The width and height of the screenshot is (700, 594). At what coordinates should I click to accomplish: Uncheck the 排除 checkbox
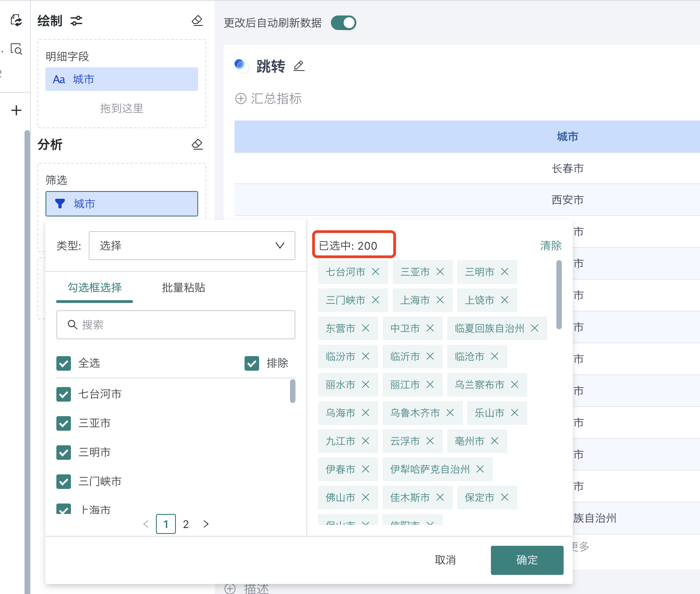coord(252,363)
